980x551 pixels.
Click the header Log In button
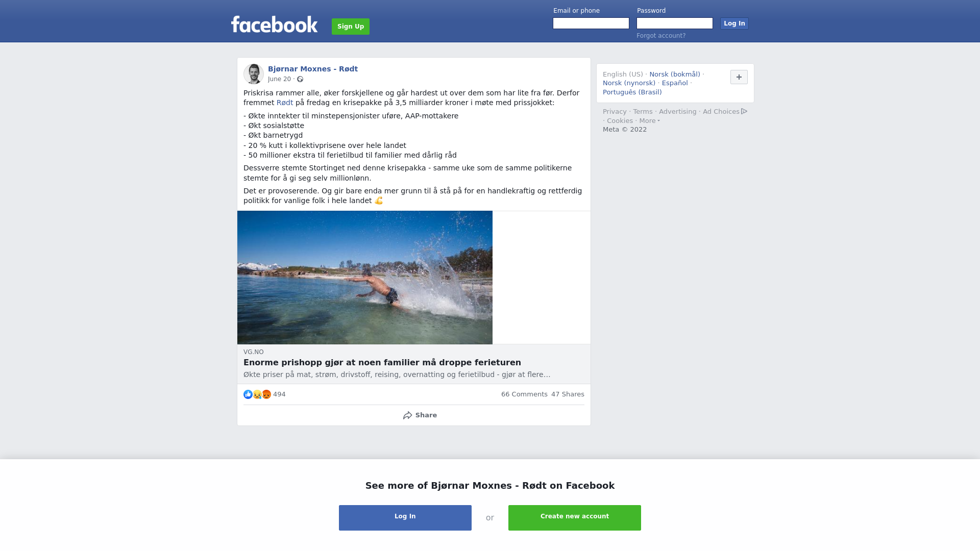(x=734, y=23)
